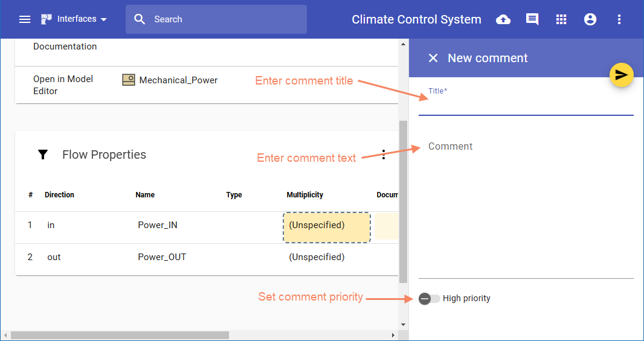Click the Multiplicity column header
Image resolution: width=644 pixels, height=341 pixels.
[x=304, y=195]
